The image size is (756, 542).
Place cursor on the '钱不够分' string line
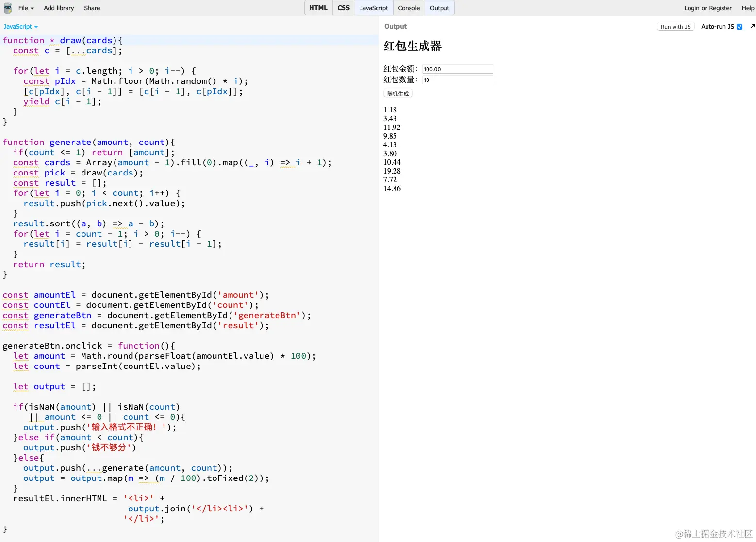80,447
